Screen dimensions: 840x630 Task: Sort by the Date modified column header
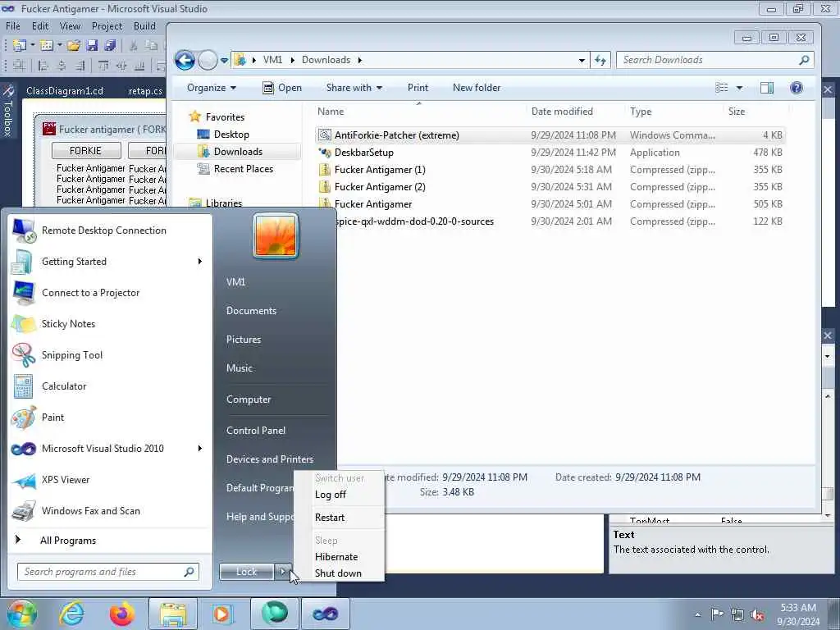(x=562, y=112)
